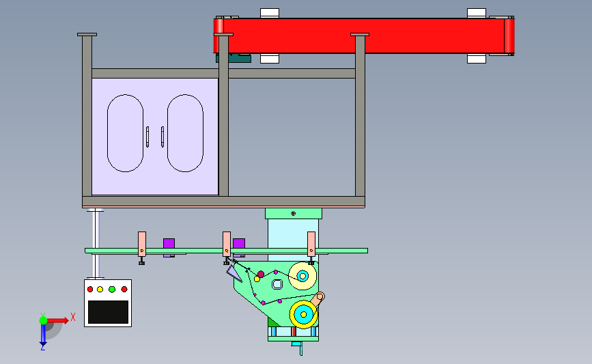The image size is (592, 364).
Task: Click the leftmost red light on control box
Action: click(90, 290)
